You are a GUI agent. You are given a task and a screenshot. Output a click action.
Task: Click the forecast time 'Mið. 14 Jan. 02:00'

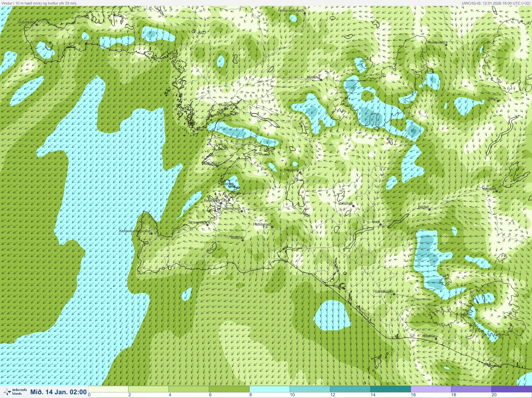point(59,392)
